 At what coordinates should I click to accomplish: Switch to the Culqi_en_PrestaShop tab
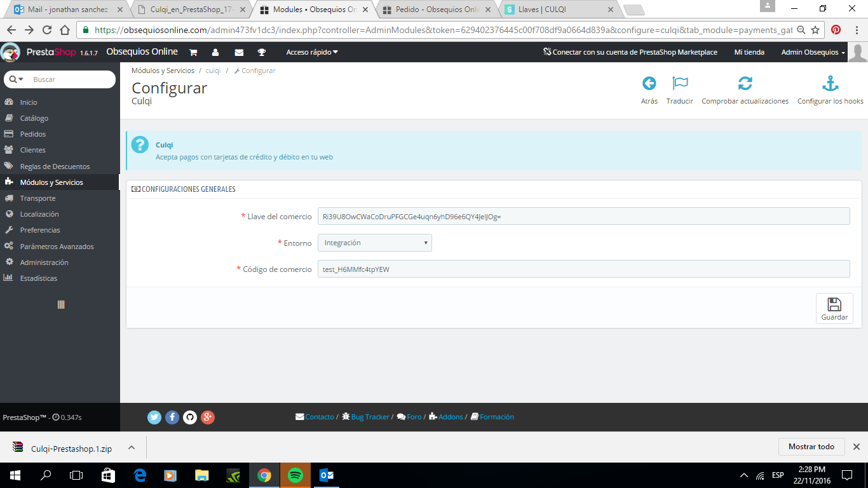(x=191, y=10)
